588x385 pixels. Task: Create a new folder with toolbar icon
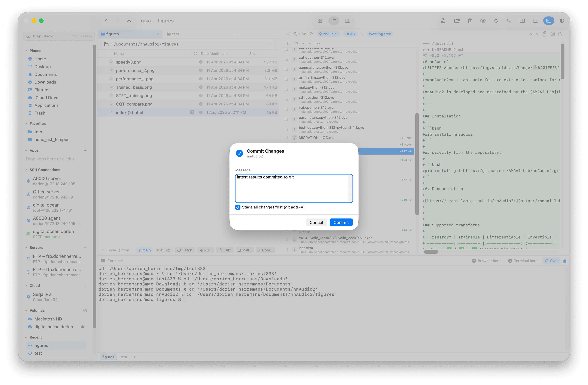(457, 21)
